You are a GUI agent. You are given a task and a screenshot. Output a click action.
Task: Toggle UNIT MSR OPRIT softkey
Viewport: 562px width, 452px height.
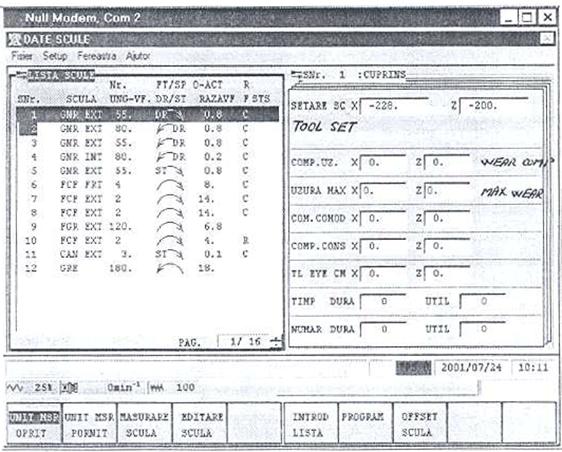(x=34, y=424)
